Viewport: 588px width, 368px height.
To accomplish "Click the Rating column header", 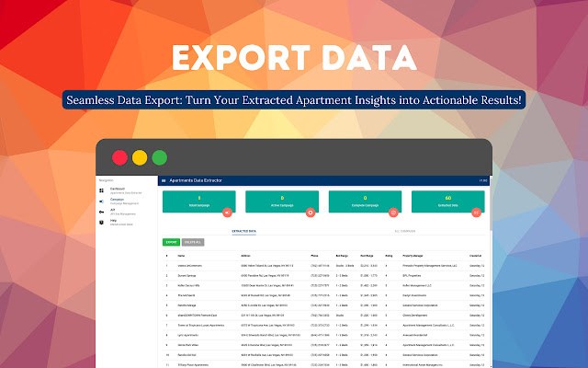I will pyautogui.click(x=389, y=256).
